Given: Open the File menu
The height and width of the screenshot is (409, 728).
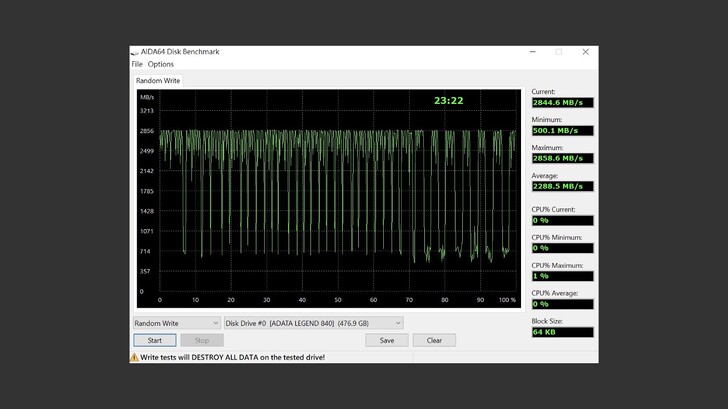Looking at the screenshot, I should point(137,64).
